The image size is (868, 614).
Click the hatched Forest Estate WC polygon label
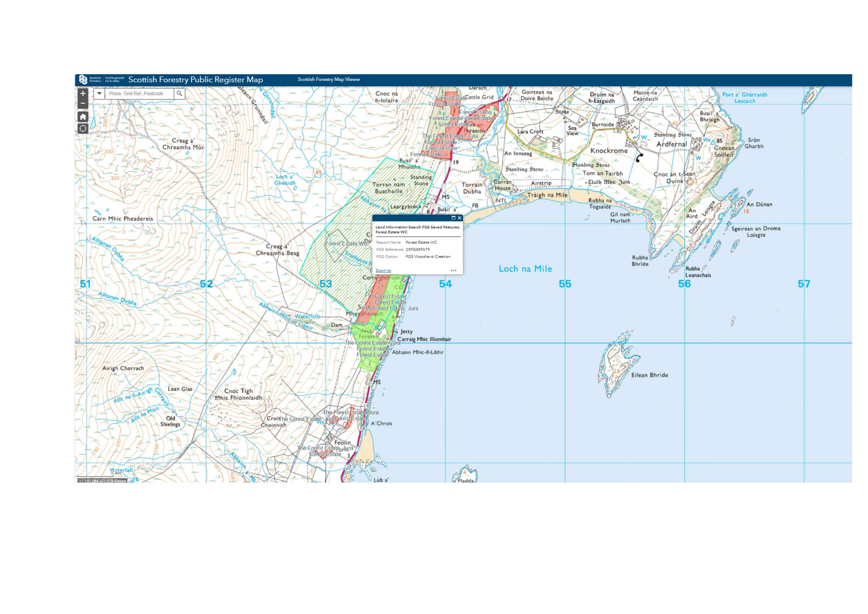pos(346,244)
